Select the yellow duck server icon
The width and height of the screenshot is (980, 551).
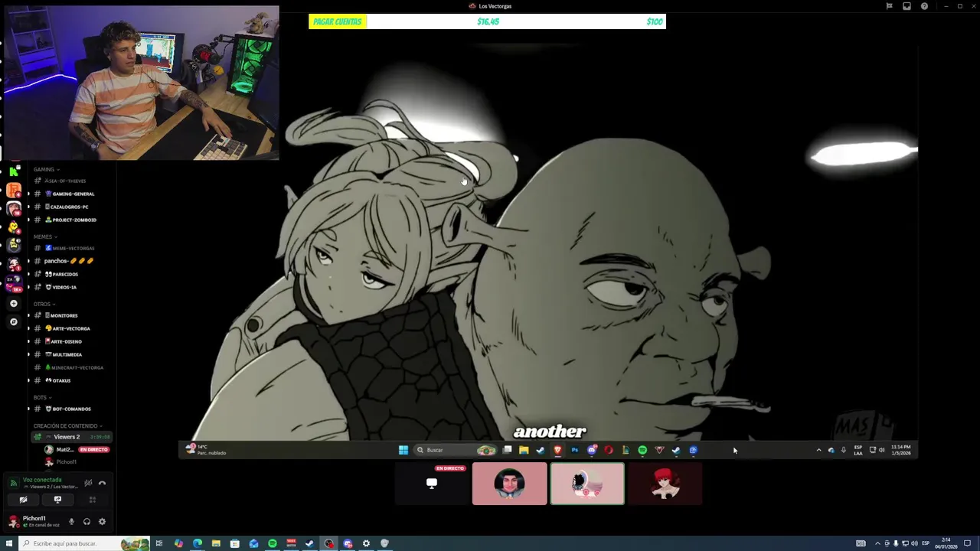[x=14, y=227]
